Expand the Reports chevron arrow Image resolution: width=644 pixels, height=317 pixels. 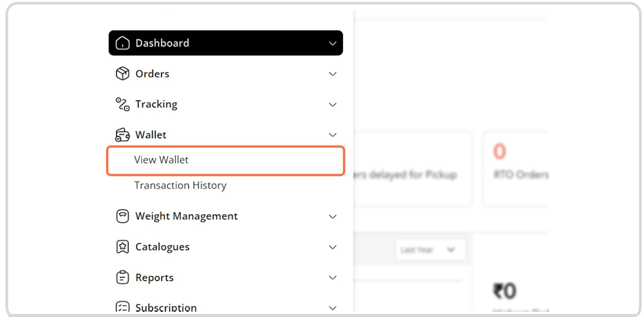point(332,278)
